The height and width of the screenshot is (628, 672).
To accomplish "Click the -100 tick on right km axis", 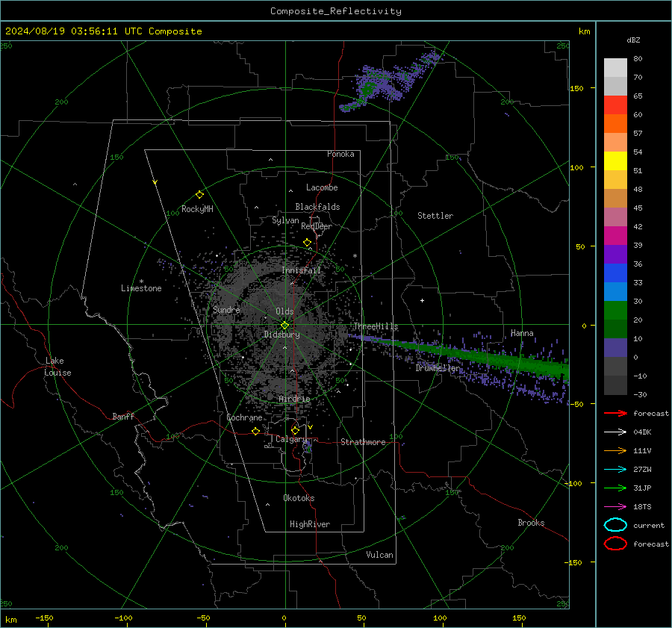I will point(573,483).
